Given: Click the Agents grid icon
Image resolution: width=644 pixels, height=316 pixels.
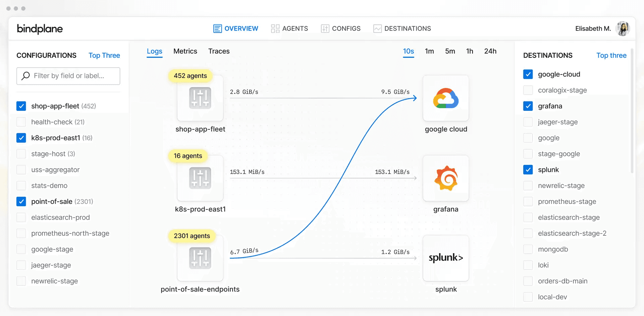Looking at the screenshot, I should (275, 29).
